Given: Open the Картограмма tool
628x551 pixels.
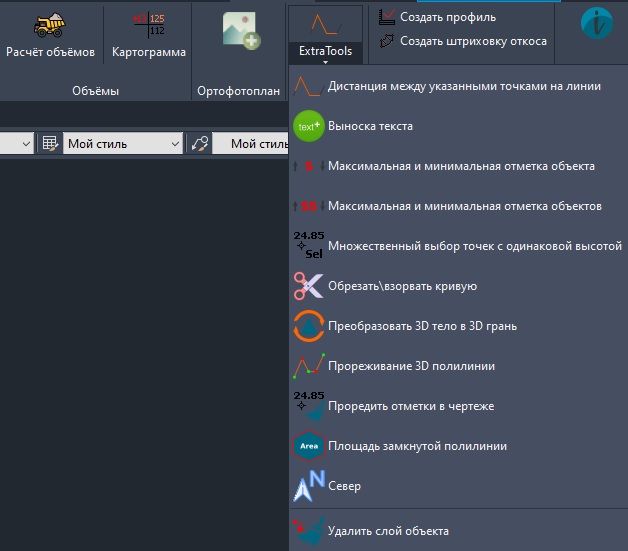Looking at the screenshot, I should (x=148, y=25).
